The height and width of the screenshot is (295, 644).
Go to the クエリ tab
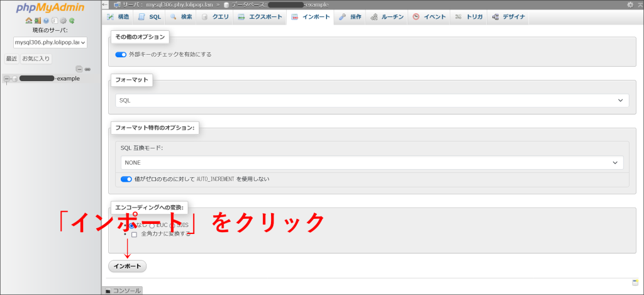(x=215, y=17)
